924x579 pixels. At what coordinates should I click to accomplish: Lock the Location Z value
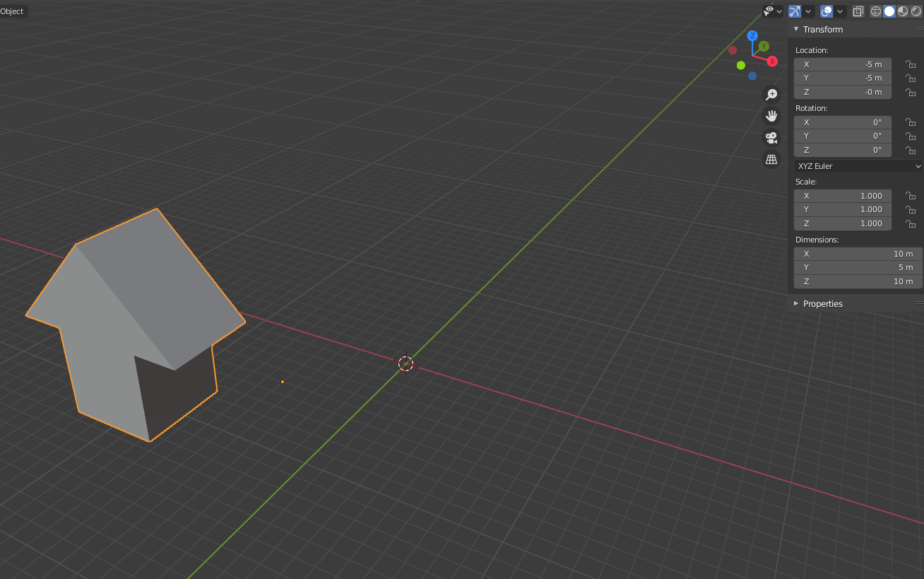(x=911, y=93)
